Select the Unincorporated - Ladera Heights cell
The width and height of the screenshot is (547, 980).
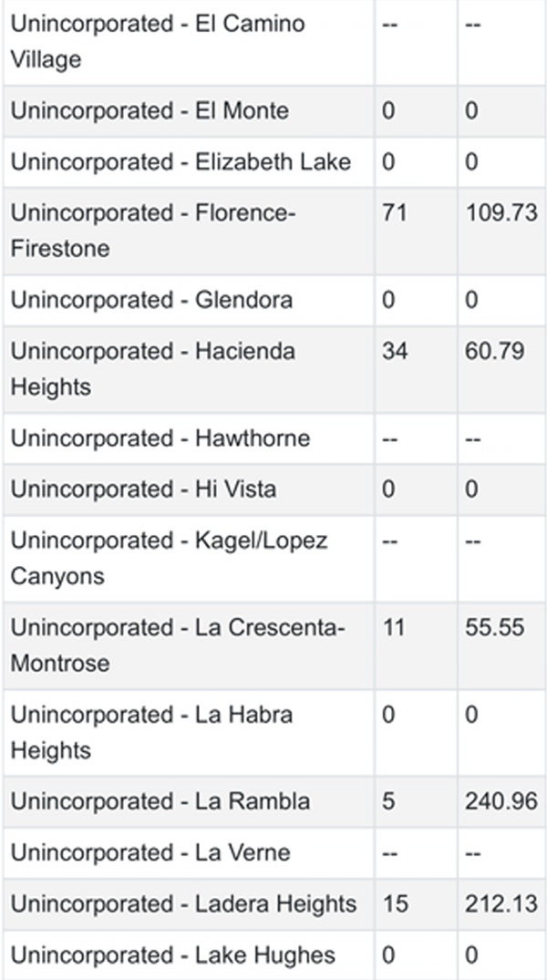tap(189, 903)
